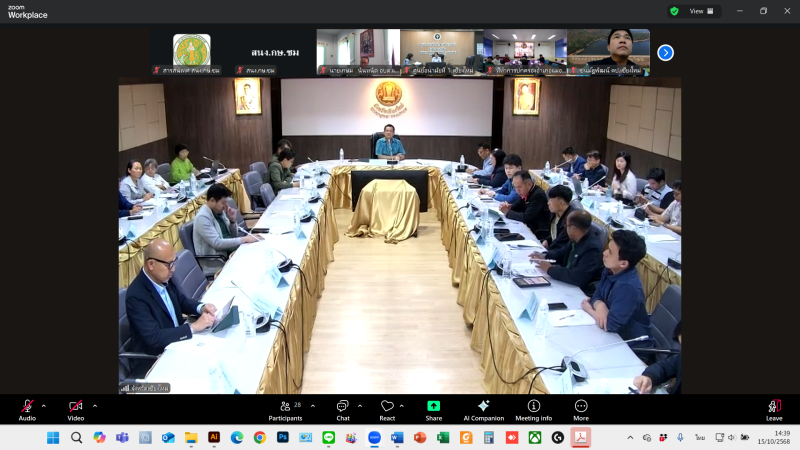Open Microsoft Teams from the taskbar
The image size is (800, 450).
[x=122, y=438]
